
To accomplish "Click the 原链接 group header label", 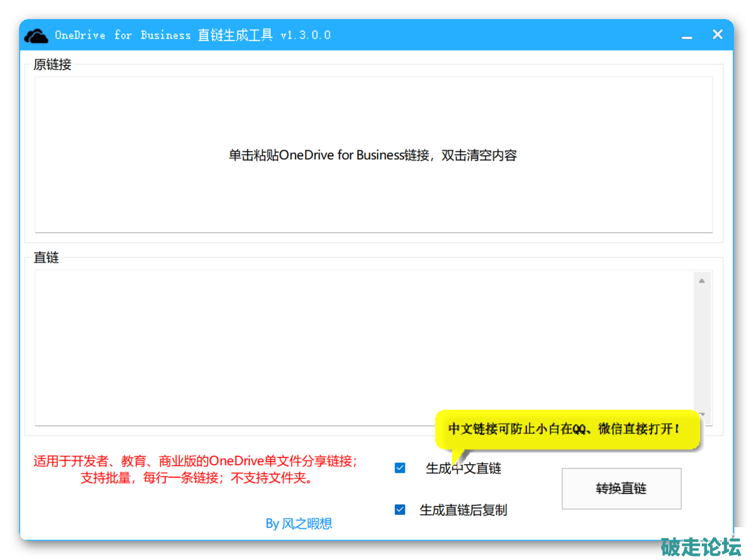I will click(52, 65).
